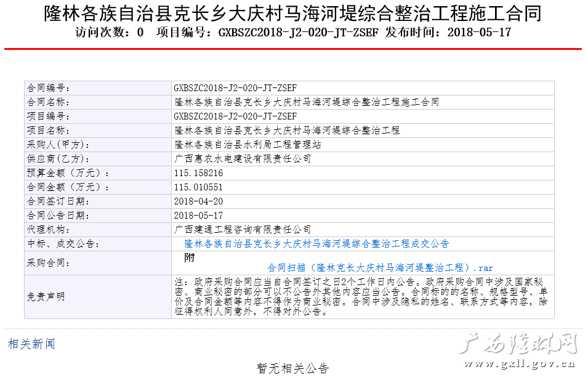The width and height of the screenshot is (588, 380).
Task: Click the 附 text above attachment link
Action: tap(190, 257)
